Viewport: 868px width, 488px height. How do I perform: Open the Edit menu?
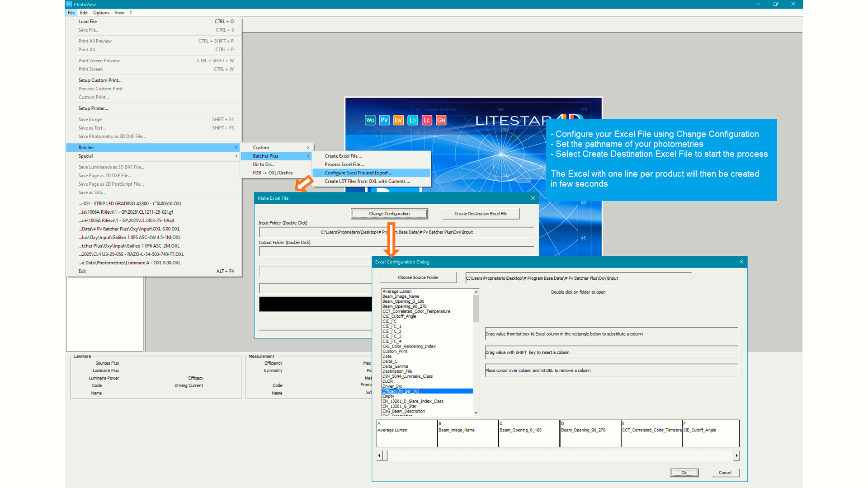point(84,13)
